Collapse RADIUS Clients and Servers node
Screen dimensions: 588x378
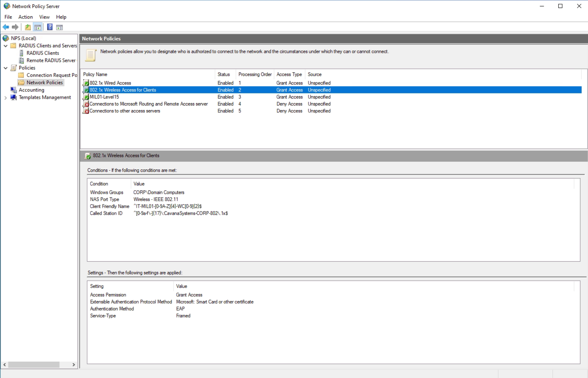click(x=5, y=46)
